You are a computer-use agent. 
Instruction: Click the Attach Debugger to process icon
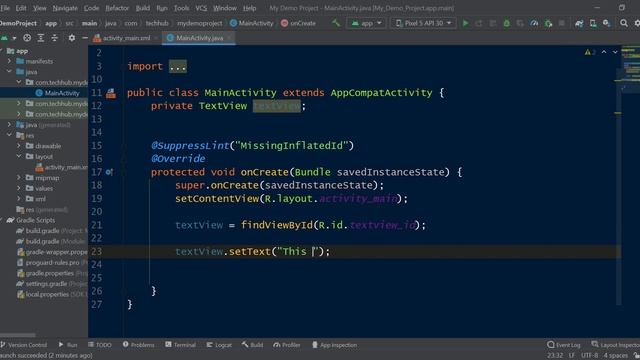pyautogui.click(x=548, y=23)
